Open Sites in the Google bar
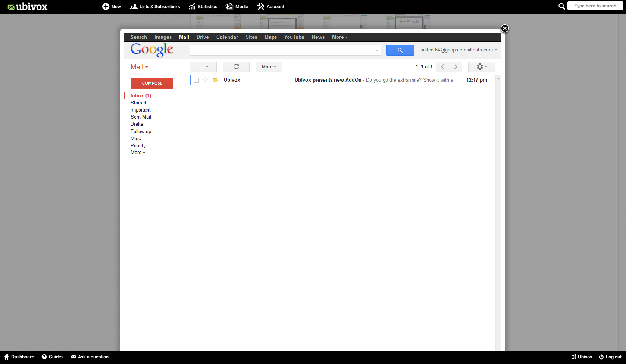This screenshot has height=364, width=626. 251,37
